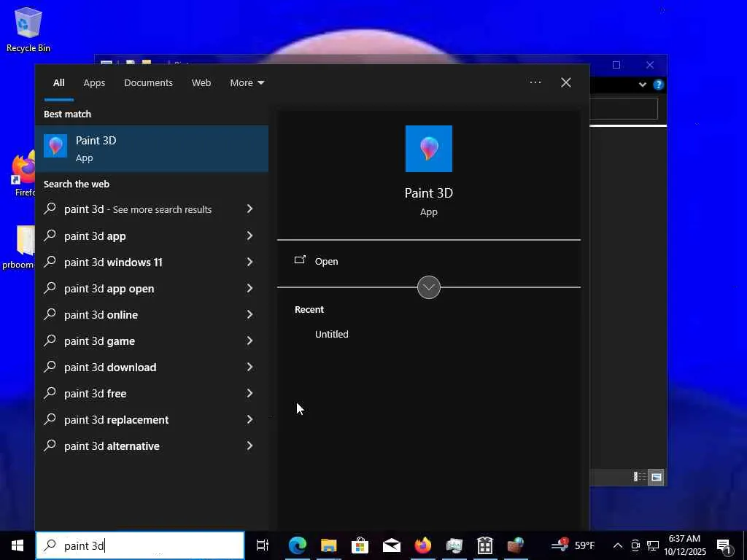This screenshot has width=747, height=560.
Task: Launch Microsoft Edge from the taskbar
Action: (298, 545)
